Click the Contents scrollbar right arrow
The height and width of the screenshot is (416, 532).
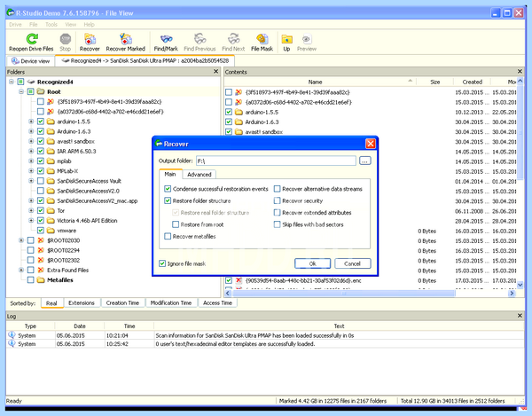click(512, 293)
